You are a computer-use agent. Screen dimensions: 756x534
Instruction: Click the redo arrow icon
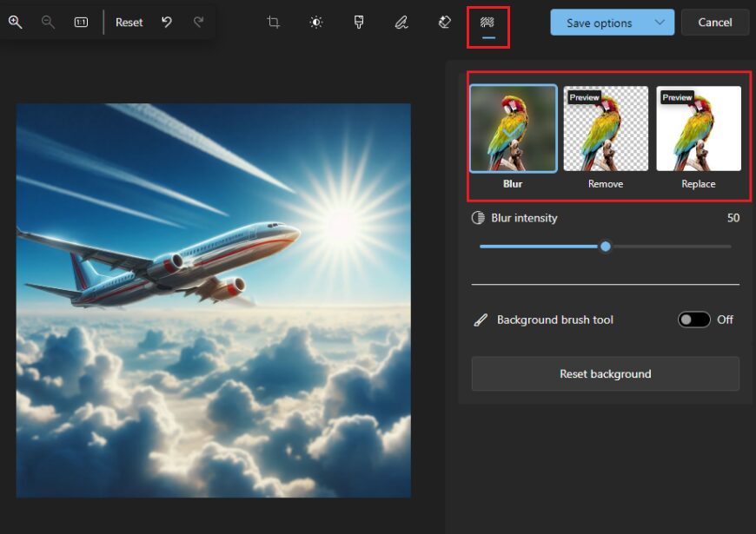coord(199,23)
